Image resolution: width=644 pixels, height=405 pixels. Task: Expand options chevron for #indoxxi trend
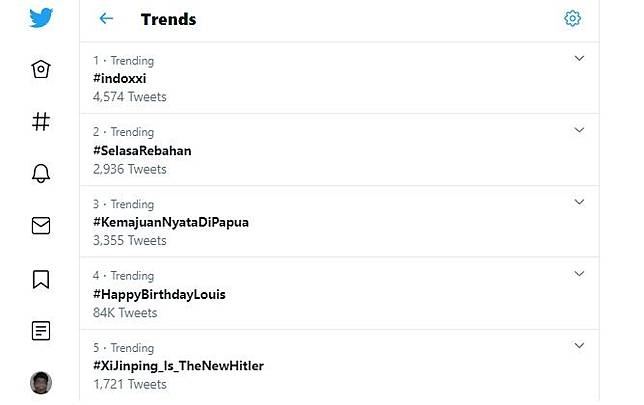(x=579, y=59)
